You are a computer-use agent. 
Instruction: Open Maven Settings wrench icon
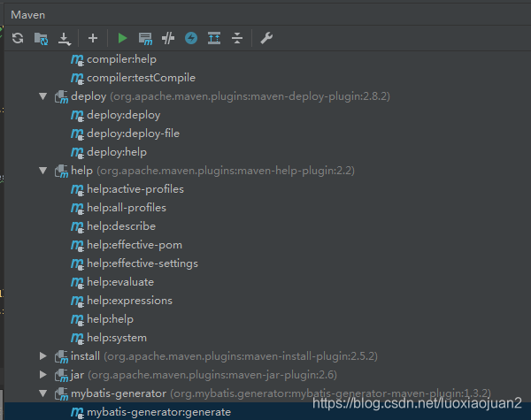coord(266,38)
